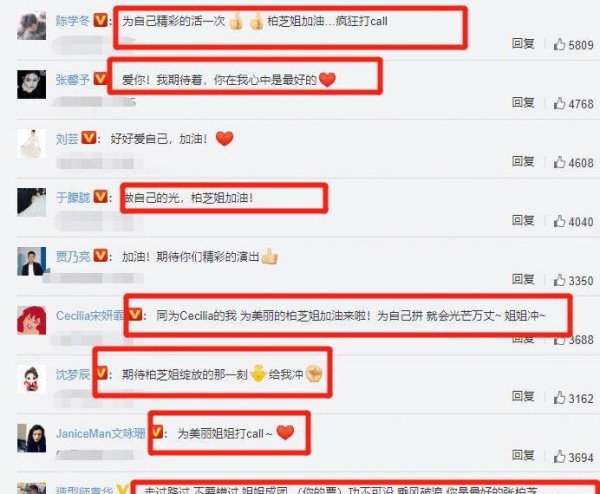Image resolution: width=600 pixels, height=494 pixels.
Task: Click 回复 under 沈梦辰's comment
Action: pyautogui.click(x=523, y=396)
